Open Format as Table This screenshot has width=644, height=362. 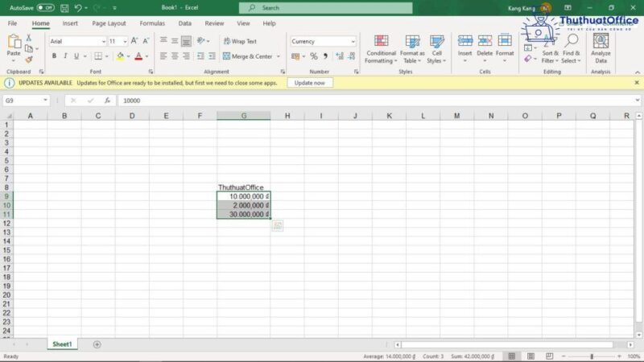(x=412, y=49)
